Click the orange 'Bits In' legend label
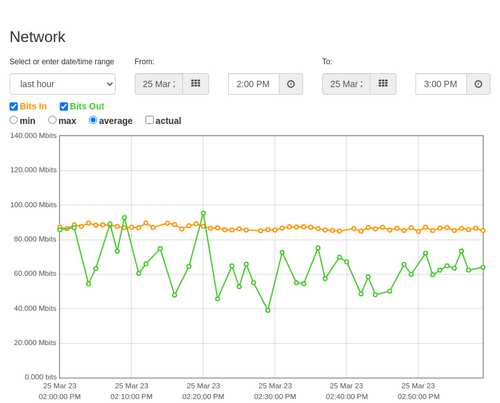The height and width of the screenshot is (403, 500). click(33, 106)
